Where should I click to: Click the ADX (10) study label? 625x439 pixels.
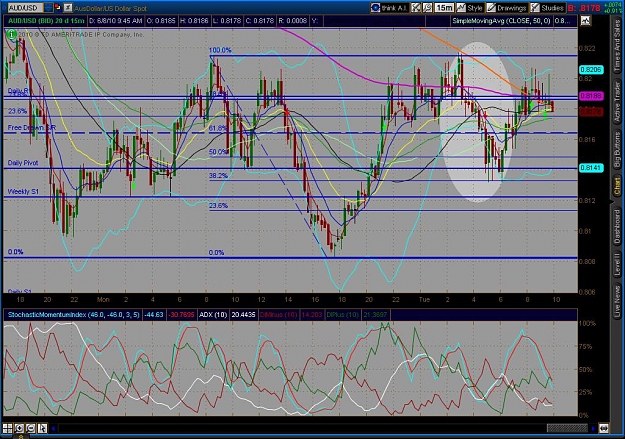tap(213, 315)
